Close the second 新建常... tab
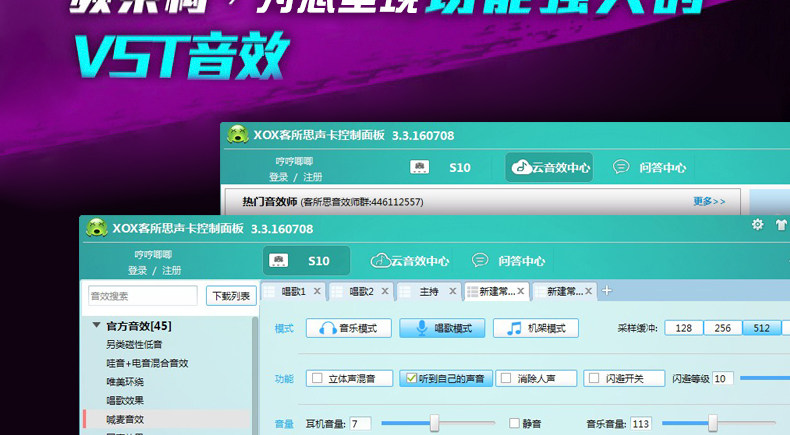This screenshot has width=790, height=435. click(x=588, y=291)
